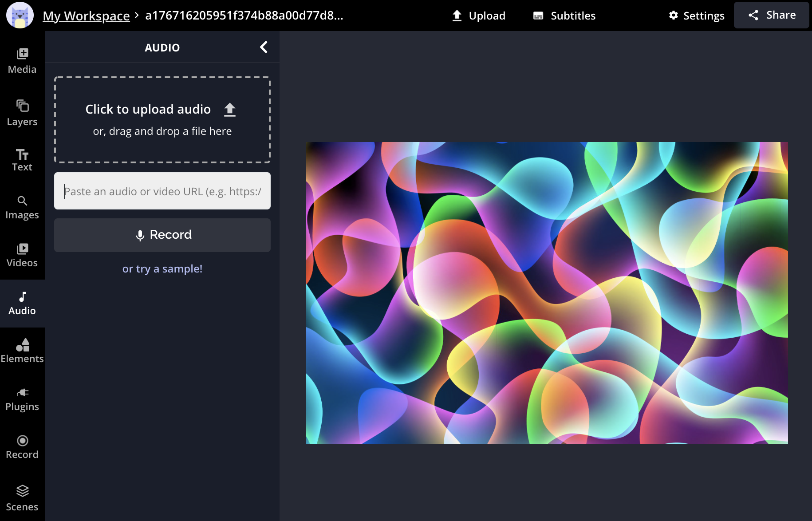Open the Videos panel
Screen dimensions: 812x521
tap(22, 255)
